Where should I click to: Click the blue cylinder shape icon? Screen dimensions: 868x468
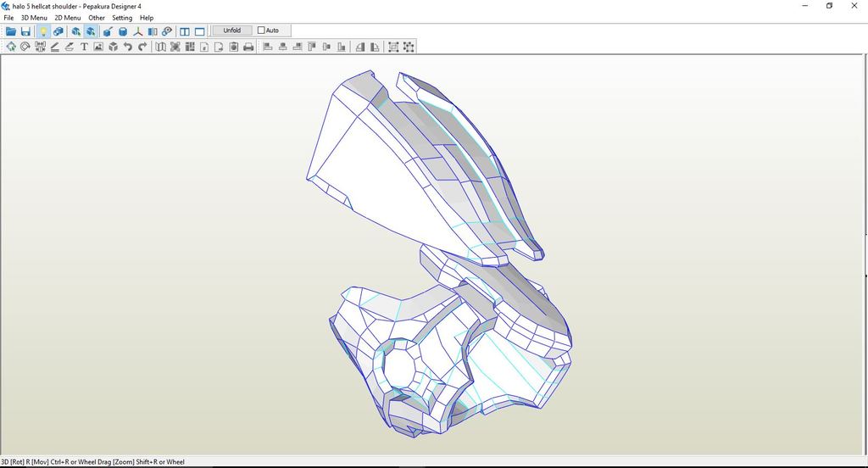123,31
